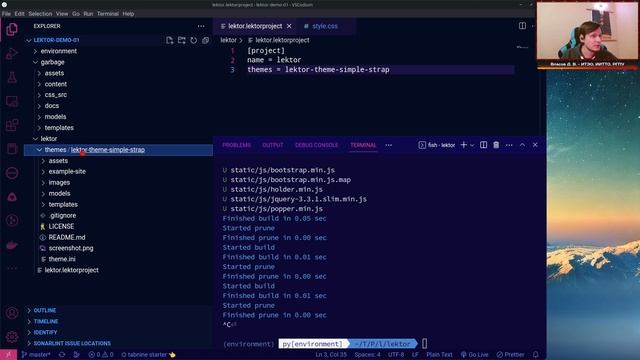Open screenshot.png file
The width and height of the screenshot is (640, 360).
point(71,248)
